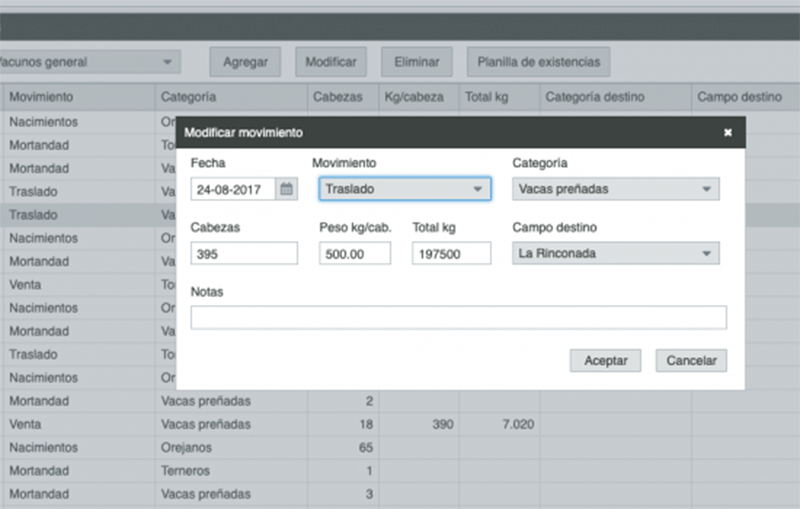Open Planilla de existencias
This screenshot has height=509, width=800.
click(x=538, y=62)
